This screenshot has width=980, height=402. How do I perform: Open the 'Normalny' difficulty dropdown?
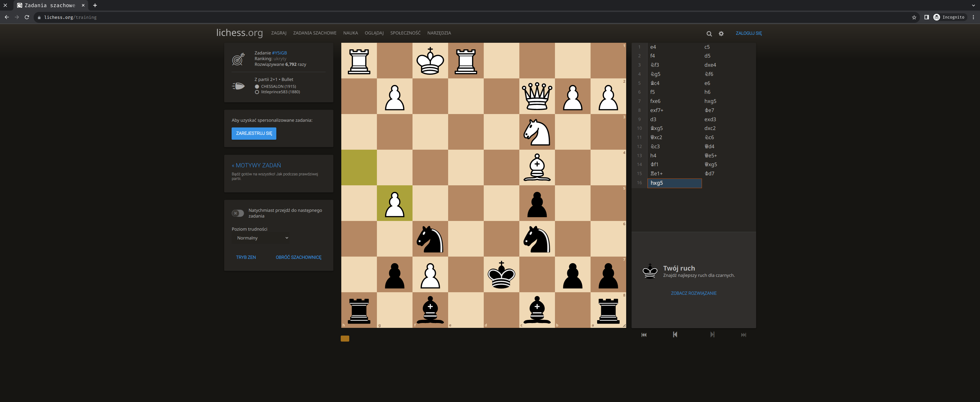(x=261, y=237)
